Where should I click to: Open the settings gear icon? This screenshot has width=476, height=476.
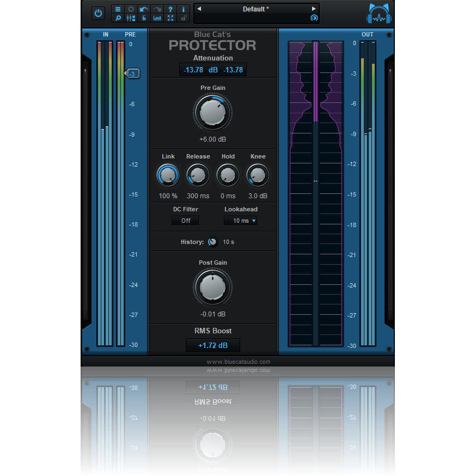click(131, 9)
